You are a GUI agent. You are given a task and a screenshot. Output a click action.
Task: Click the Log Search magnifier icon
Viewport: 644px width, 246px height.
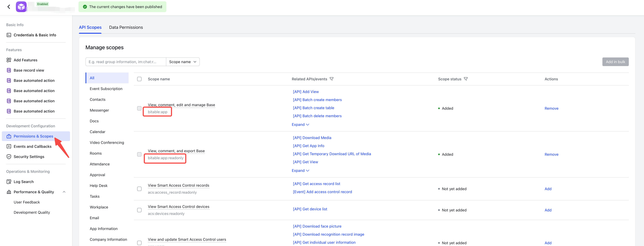click(9, 182)
